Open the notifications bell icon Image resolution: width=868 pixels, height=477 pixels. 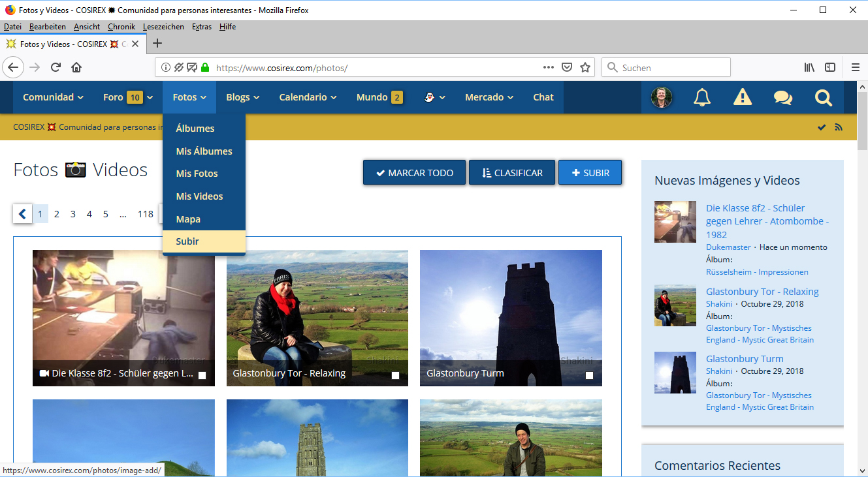tap(702, 97)
